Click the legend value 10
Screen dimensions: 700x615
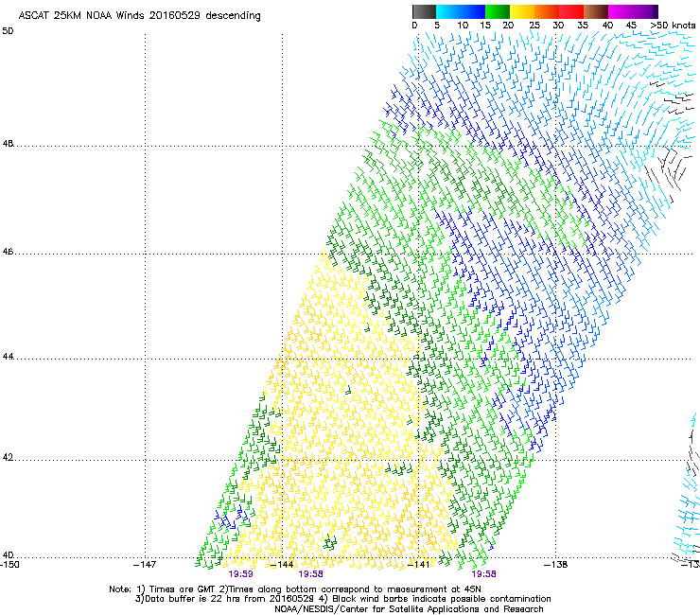click(x=463, y=26)
